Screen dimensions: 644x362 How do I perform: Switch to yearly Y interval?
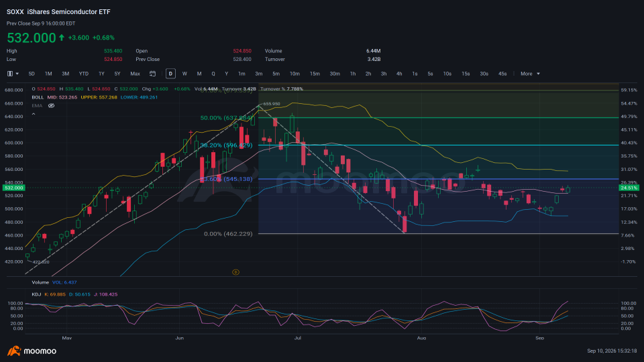(226, 74)
